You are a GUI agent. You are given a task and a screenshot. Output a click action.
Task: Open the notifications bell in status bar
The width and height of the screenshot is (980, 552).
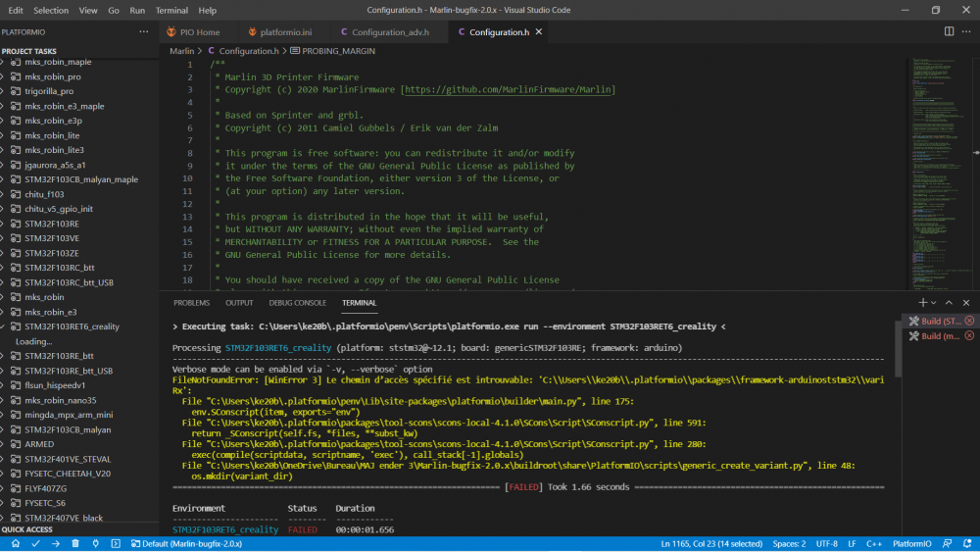(x=967, y=544)
